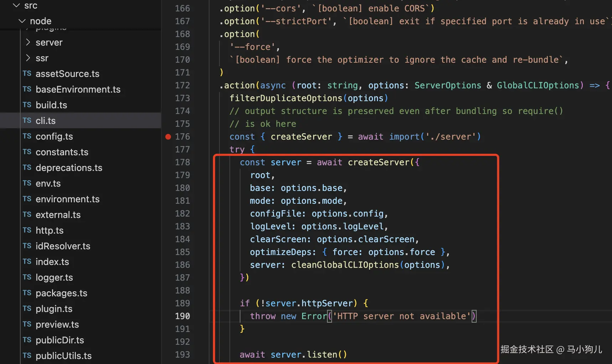Viewport: 612px width, 364px height.
Task: Click line number 178 in the gutter
Action: click(182, 162)
